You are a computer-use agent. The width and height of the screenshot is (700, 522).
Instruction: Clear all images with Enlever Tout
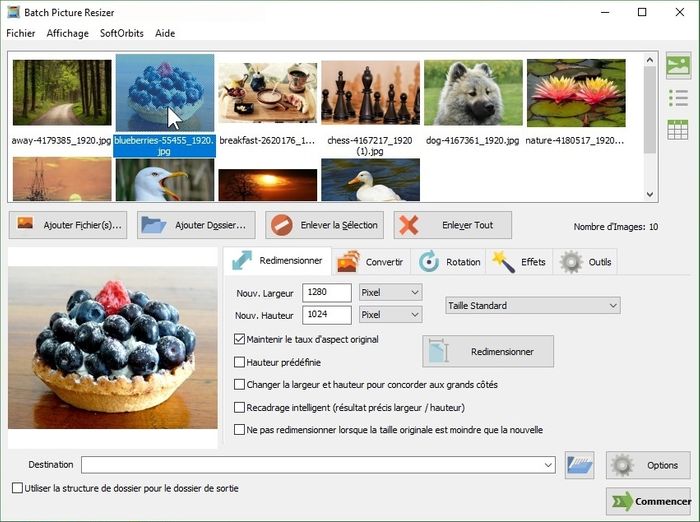point(453,225)
